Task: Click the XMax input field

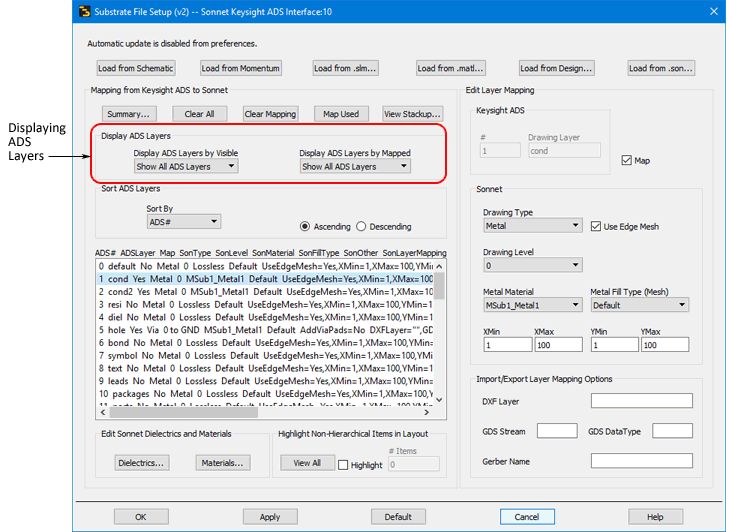Action: click(558, 345)
